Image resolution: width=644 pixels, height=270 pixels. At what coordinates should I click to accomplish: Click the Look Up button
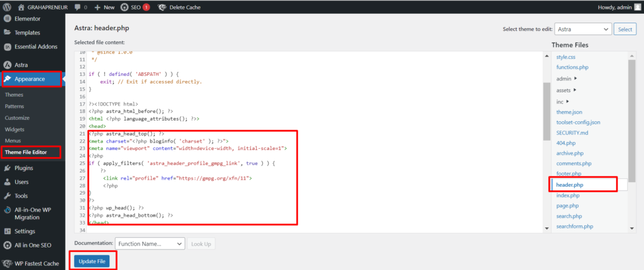click(x=201, y=244)
